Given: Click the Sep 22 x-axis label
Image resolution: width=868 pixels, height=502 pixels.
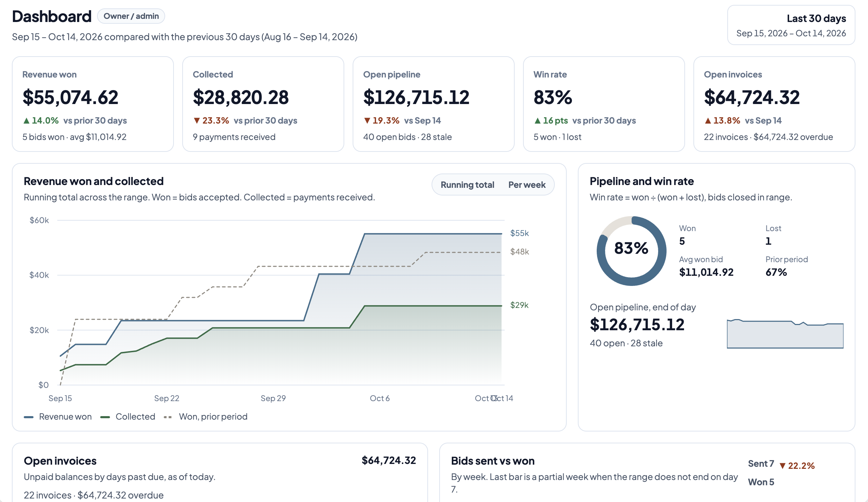Looking at the screenshot, I should coord(167,398).
